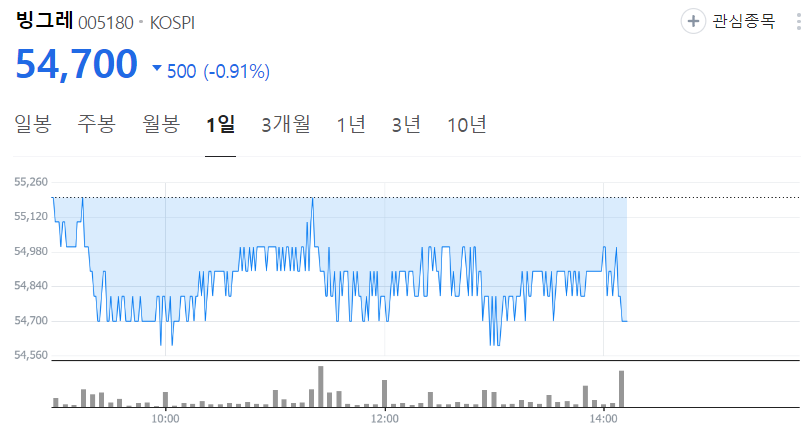Click the price change value 500

coord(182,71)
